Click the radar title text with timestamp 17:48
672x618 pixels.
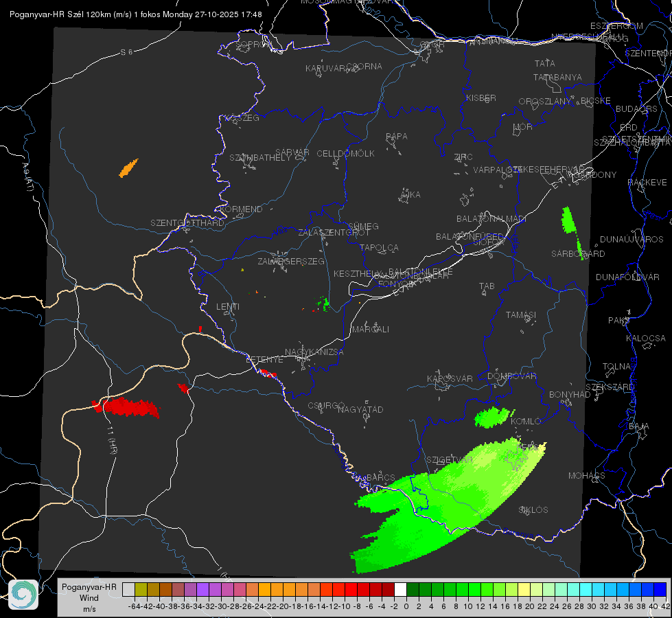pyautogui.click(x=136, y=14)
